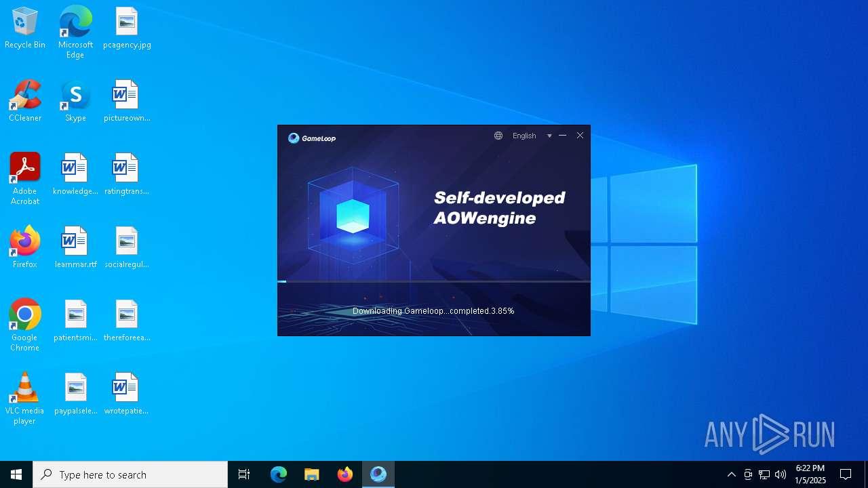Open Firefox desktop shortcut
Screen dimensions: 868x488
pyautogui.click(x=25, y=248)
